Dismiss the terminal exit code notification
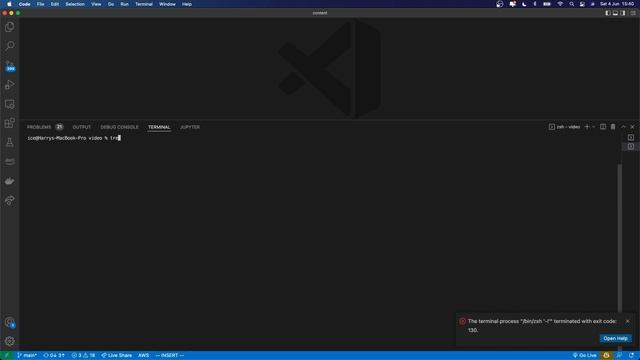 point(627,321)
